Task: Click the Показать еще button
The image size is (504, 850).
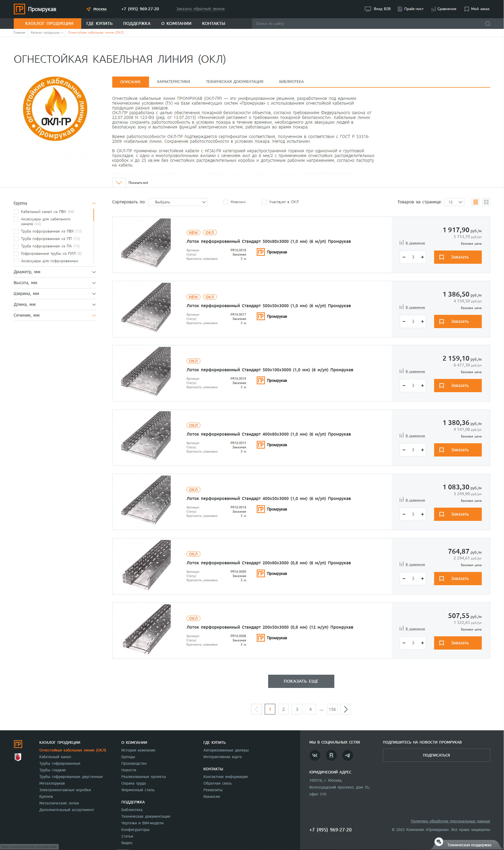Action: [301, 681]
